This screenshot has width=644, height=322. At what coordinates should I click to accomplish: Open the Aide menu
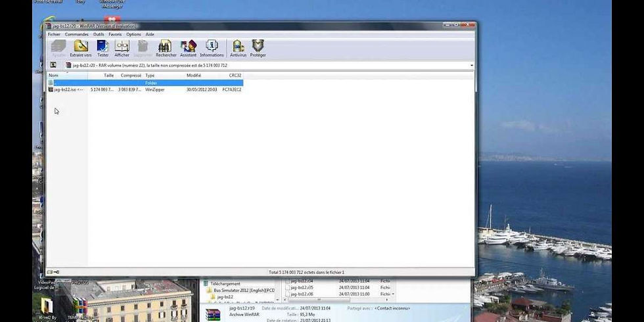coord(150,34)
